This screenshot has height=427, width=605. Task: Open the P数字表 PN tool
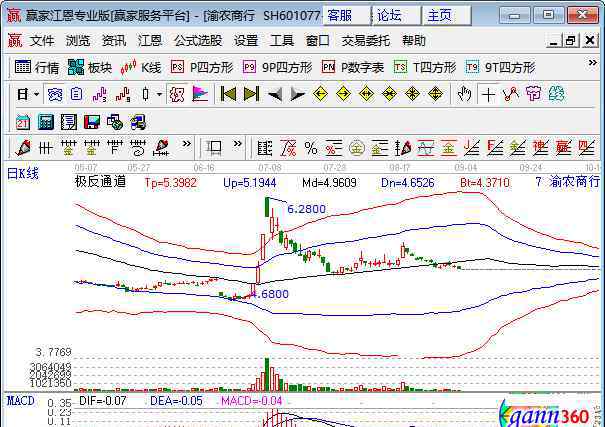pos(353,68)
